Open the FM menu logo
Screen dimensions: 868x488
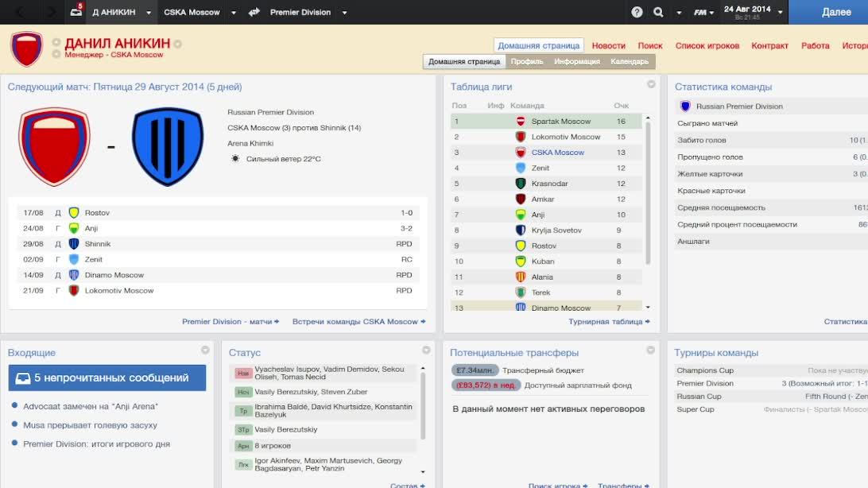700,12
